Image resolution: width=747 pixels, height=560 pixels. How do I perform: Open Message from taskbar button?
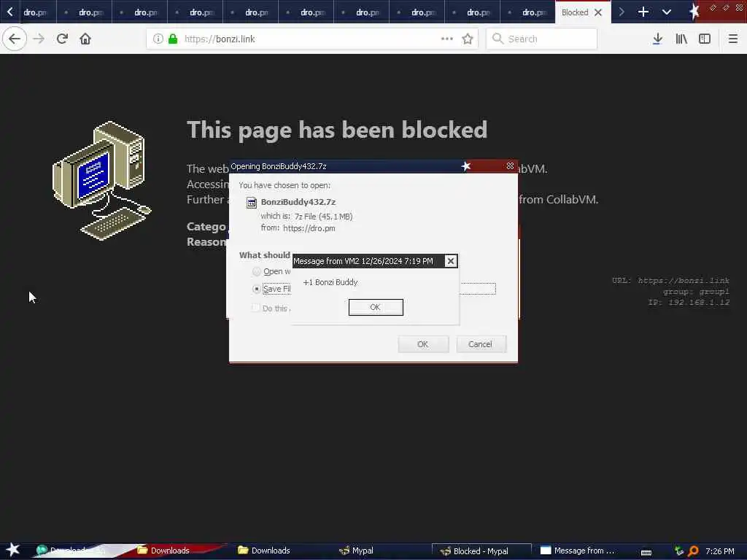pyautogui.click(x=578, y=551)
